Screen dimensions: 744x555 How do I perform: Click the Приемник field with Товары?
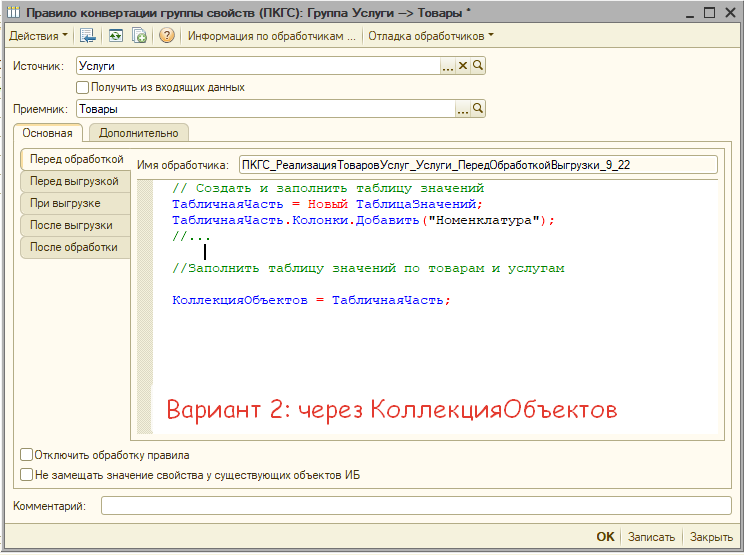click(266, 109)
